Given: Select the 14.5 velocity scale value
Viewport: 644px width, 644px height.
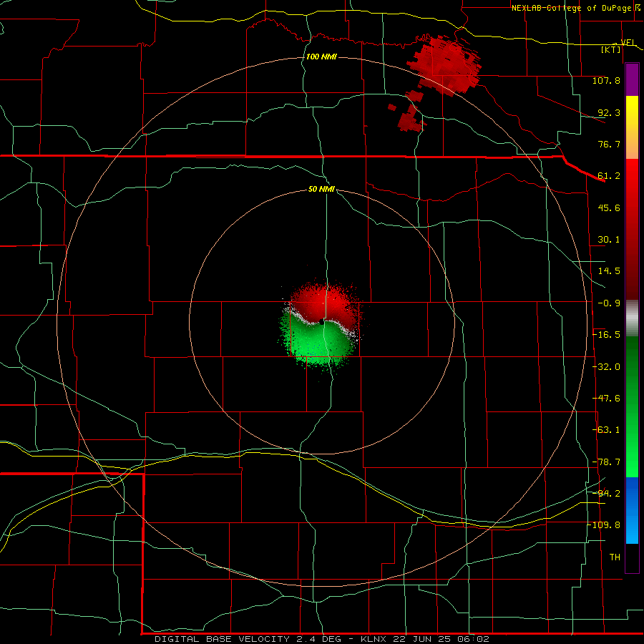Looking at the screenshot, I should point(609,271).
